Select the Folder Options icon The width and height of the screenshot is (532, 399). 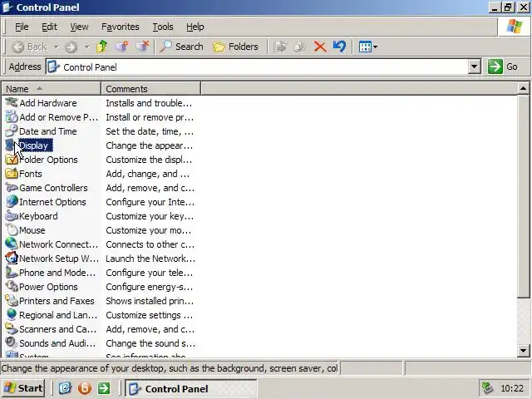click(x=12, y=160)
